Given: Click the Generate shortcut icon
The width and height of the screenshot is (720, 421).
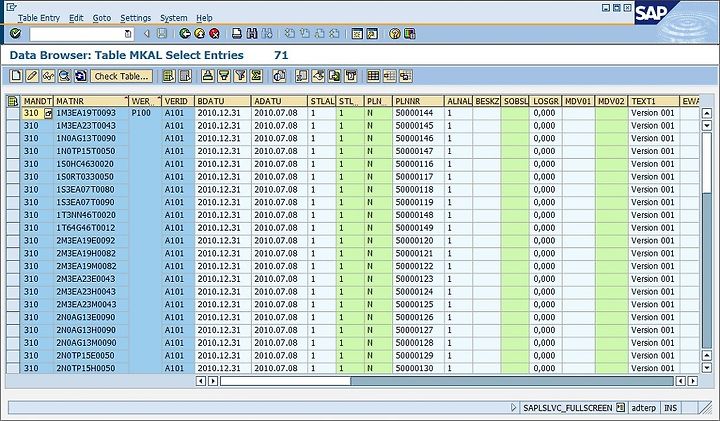Looking at the screenshot, I should [372, 34].
